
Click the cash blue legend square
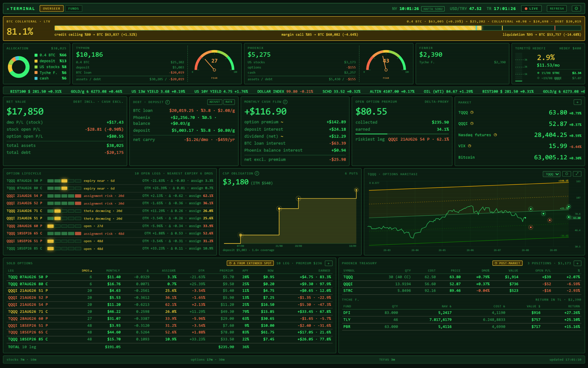point(36,78)
